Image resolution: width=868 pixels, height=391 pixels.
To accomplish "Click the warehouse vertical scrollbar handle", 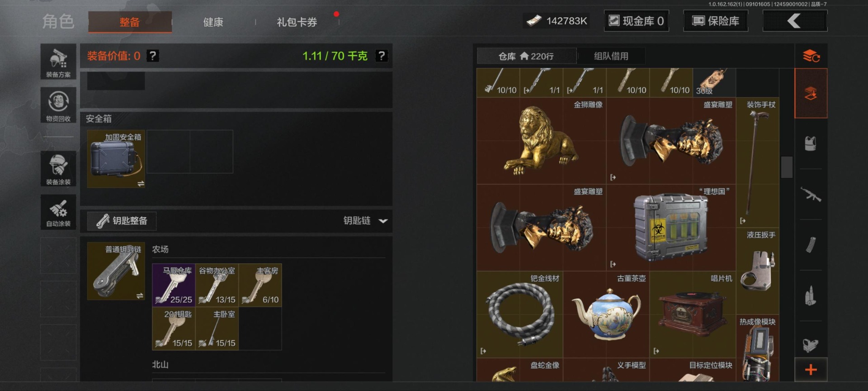I will click(x=787, y=167).
